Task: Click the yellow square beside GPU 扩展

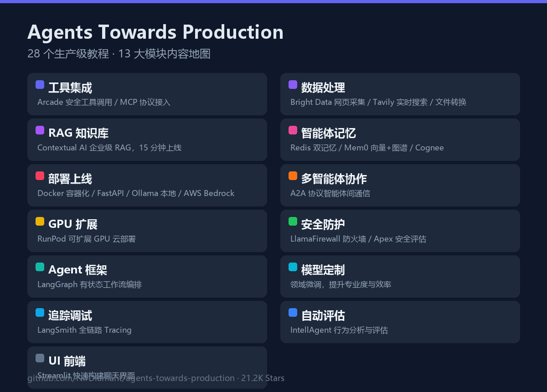Action: point(40,222)
